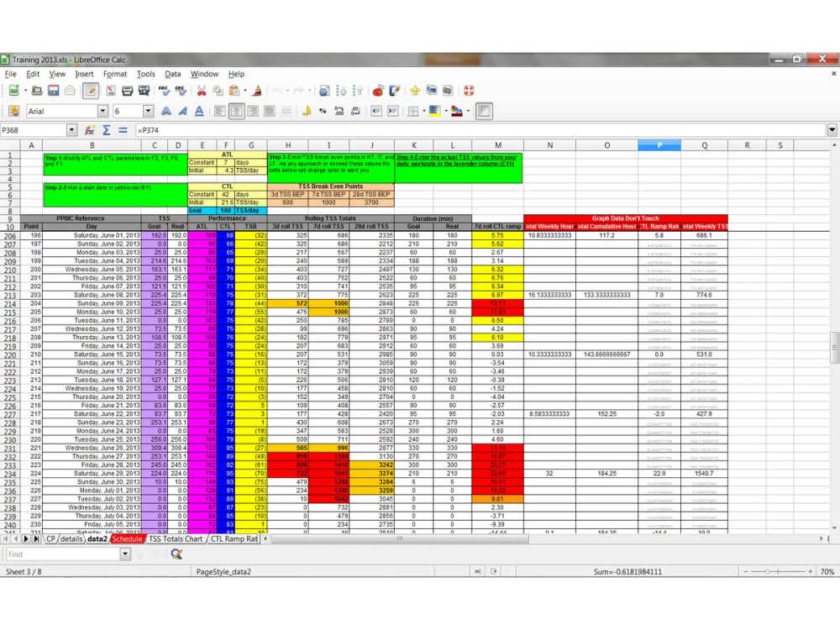Screen dimensions: 840x630
Task: Open the Find field history dropdown
Action: [125, 554]
